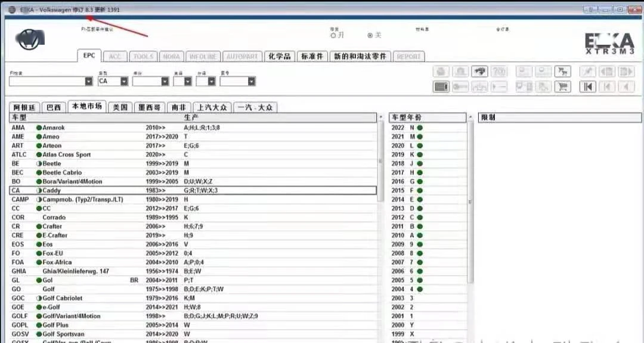Screen dimensions: 644x343
Task: Switch to the 阿根廷 market tab
Action: tap(24, 107)
